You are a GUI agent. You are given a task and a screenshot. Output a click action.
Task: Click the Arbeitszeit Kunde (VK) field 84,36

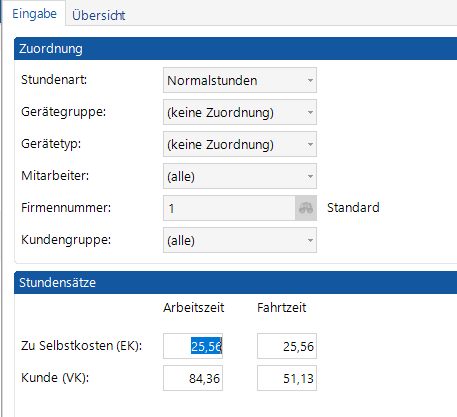[x=193, y=378]
